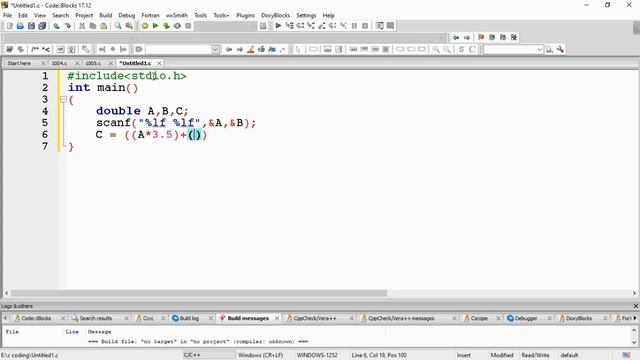This screenshot has height=360, width=640.
Task: Close the Logs & others panel
Action: [636, 306]
